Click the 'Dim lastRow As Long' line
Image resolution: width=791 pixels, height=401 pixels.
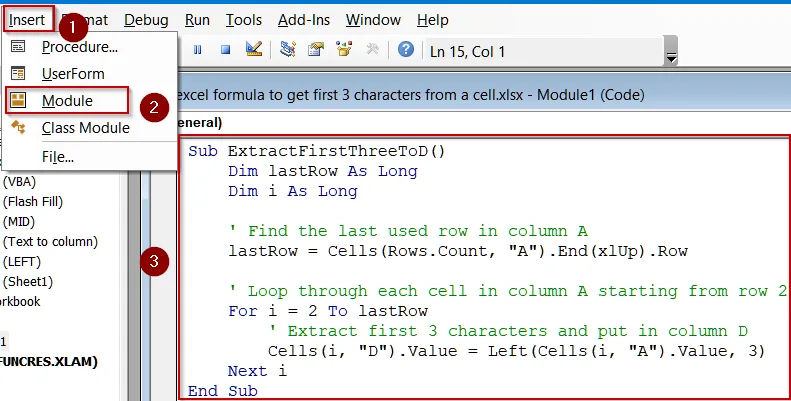tap(323, 171)
